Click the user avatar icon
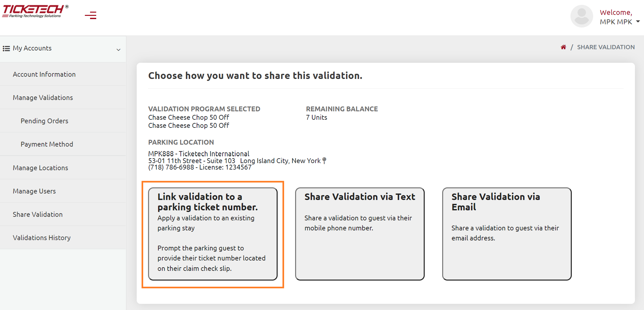The height and width of the screenshot is (310, 644). pyautogui.click(x=581, y=16)
